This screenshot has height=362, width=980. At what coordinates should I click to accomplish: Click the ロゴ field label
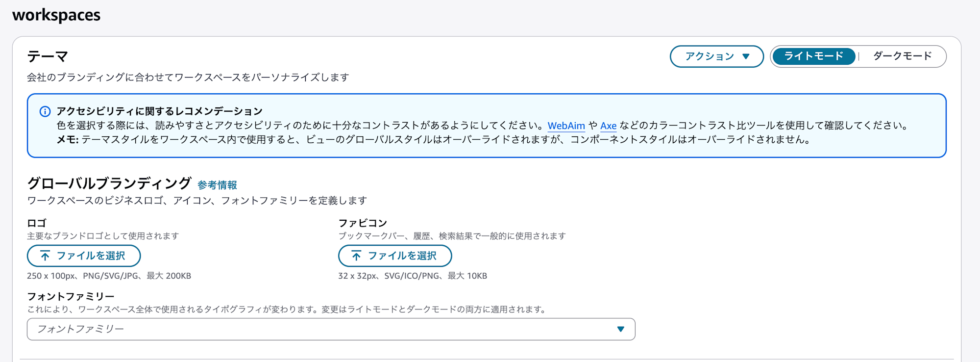point(37,223)
